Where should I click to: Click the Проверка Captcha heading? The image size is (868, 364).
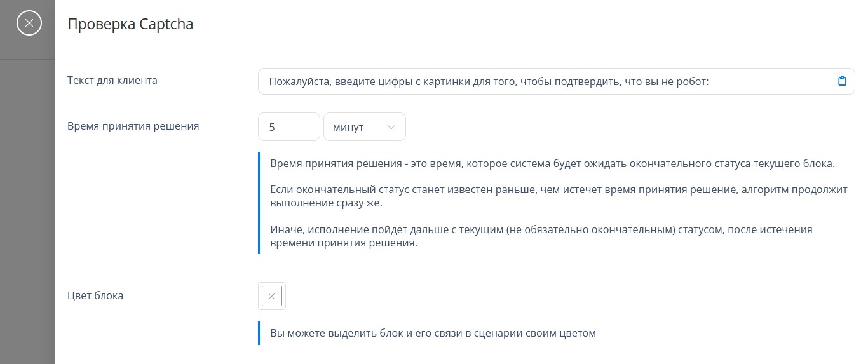(x=130, y=24)
